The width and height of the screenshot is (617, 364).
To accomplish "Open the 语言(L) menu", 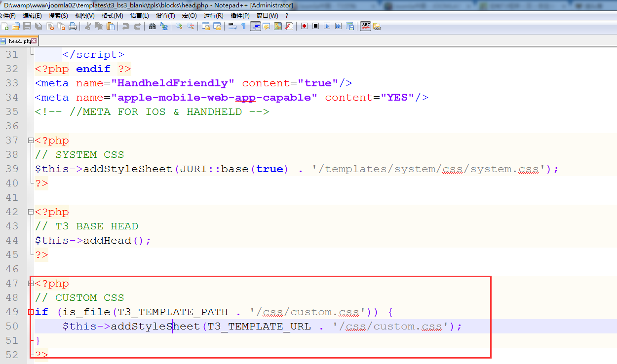I will [139, 16].
